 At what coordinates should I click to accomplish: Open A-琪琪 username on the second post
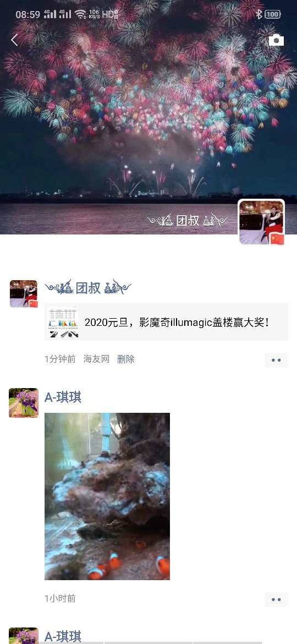tap(63, 397)
